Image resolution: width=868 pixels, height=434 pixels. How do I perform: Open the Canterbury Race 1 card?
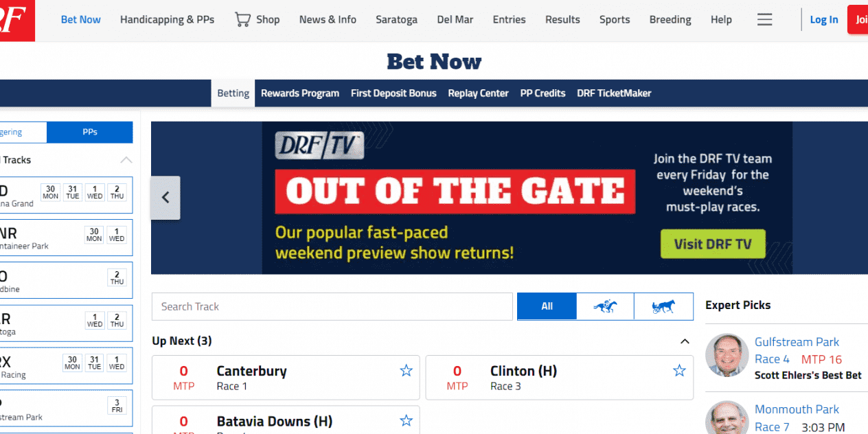click(286, 378)
